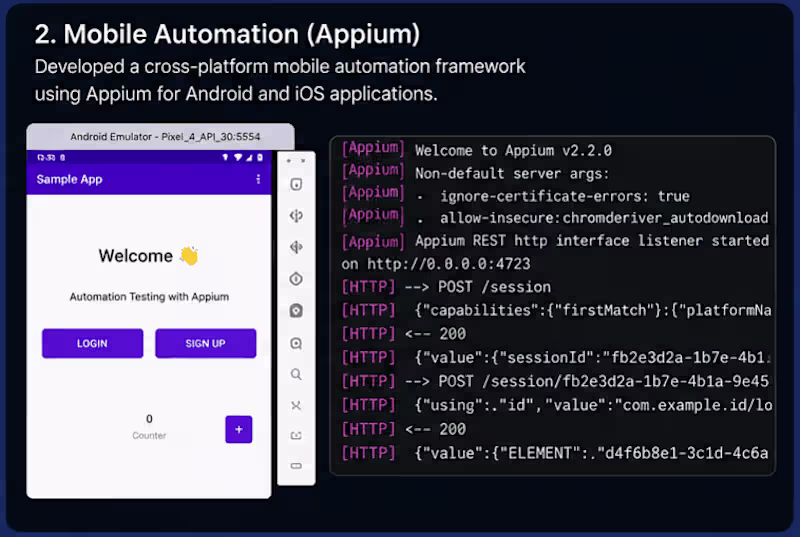The width and height of the screenshot is (800, 537).
Task: Click 'Automation Testing with Appium' text
Action: point(149,297)
